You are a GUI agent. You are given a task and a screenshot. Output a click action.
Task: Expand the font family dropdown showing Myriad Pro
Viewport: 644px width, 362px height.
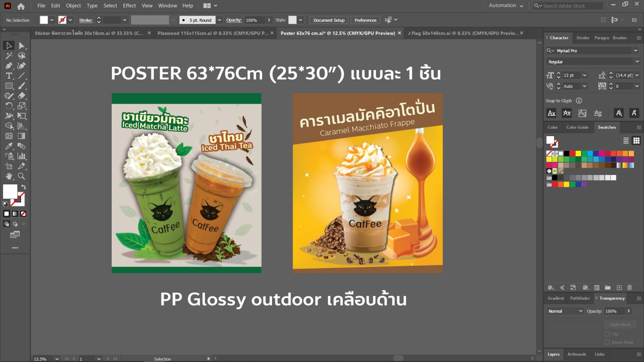[636, 50]
